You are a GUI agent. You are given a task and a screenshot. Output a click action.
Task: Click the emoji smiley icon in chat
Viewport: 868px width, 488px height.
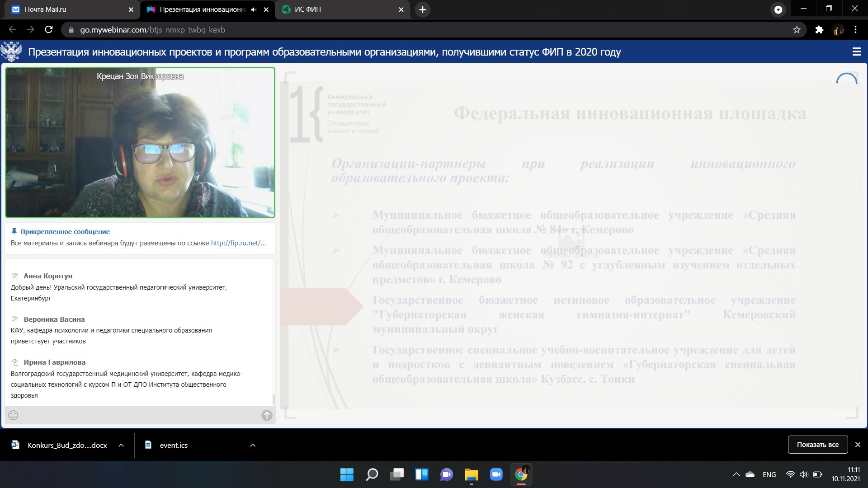tap(13, 415)
